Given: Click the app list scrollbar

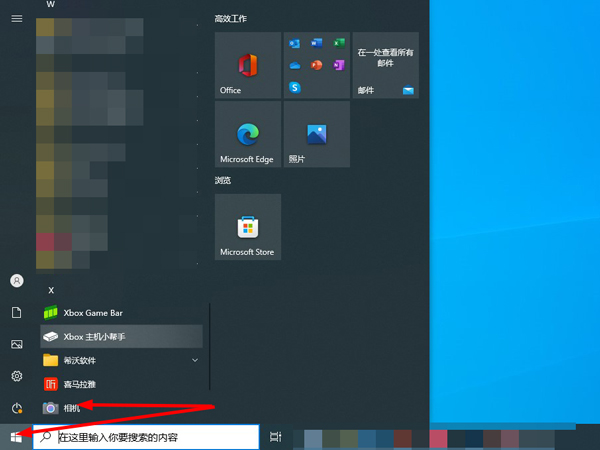Looking at the screenshot, I should [x=210, y=346].
